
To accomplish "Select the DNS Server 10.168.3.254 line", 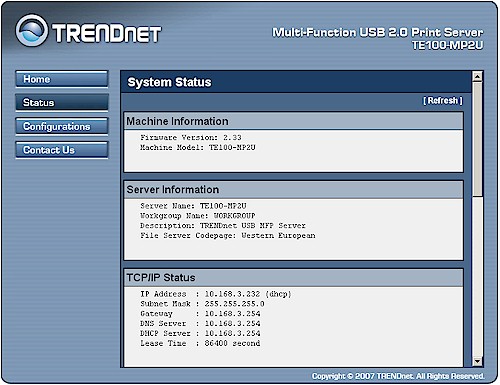I will point(200,323).
